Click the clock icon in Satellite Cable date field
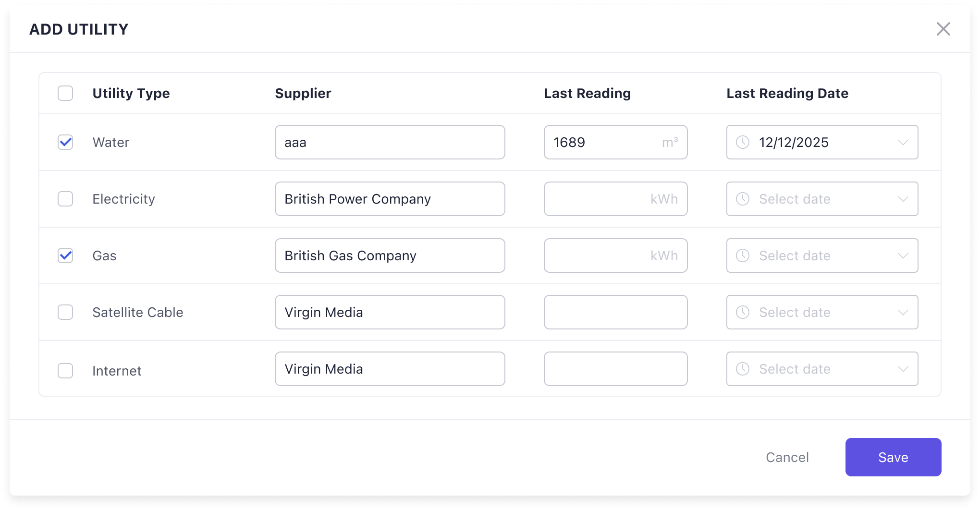This screenshot has width=980, height=510. [x=743, y=312]
